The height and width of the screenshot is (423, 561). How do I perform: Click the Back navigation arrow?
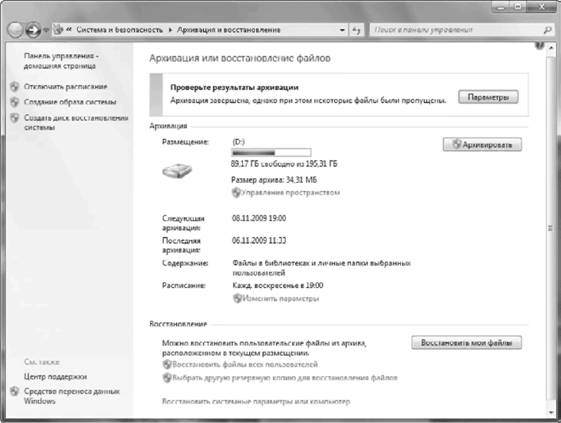(15, 30)
